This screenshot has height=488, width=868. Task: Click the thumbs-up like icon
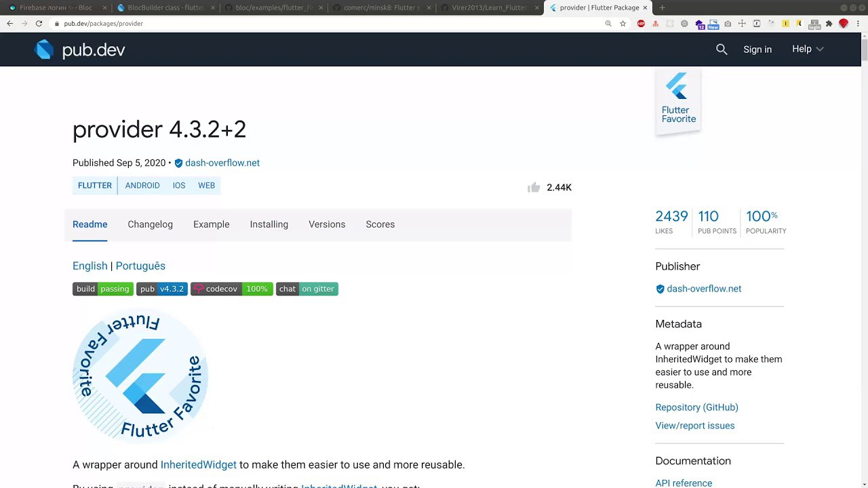534,187
